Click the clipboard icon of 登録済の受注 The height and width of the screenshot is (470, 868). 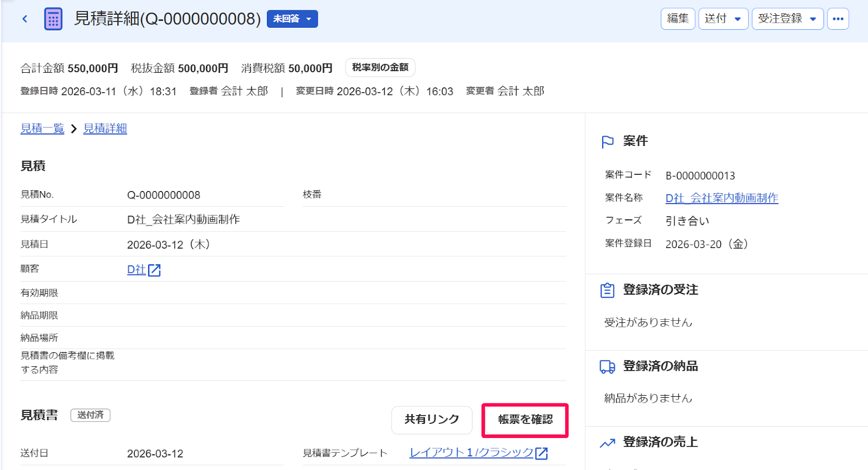point(608,290)
